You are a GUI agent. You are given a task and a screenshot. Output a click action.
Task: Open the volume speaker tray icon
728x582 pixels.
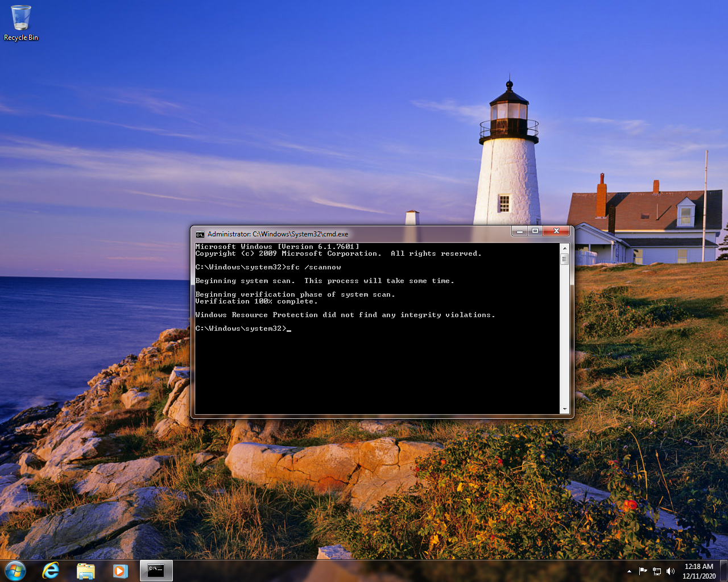(x=671, y=571)
